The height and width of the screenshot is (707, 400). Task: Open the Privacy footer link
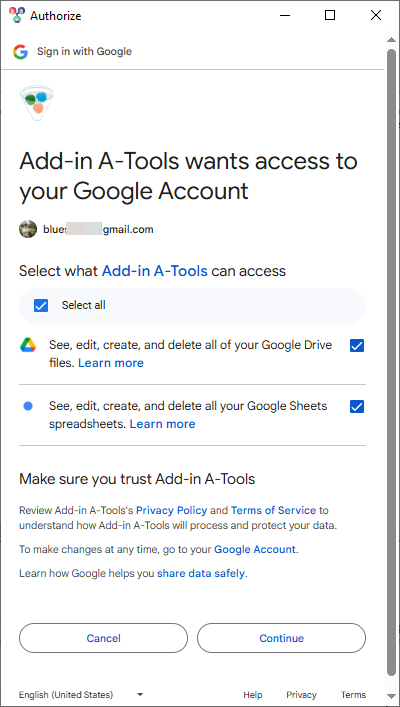pos(301,695)
